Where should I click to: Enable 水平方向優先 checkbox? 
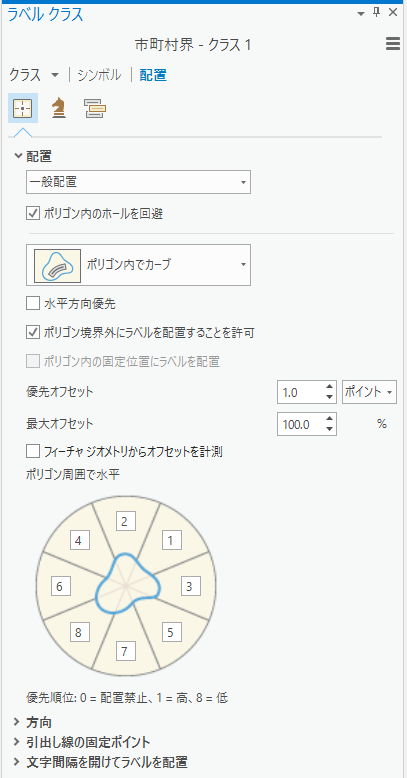click(33, 303)
